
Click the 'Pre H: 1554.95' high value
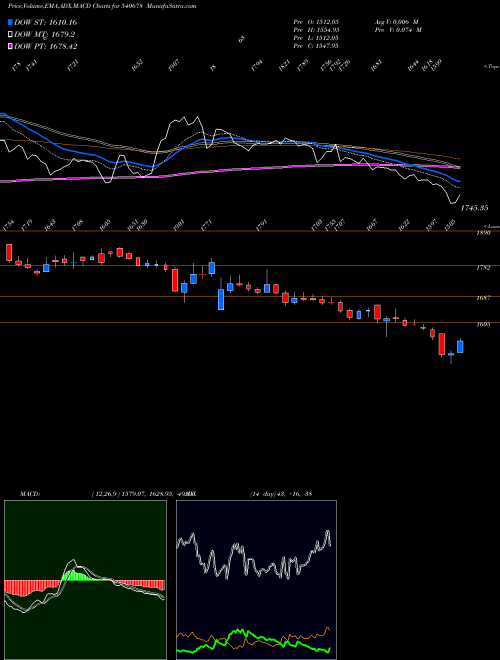point(316,30)
